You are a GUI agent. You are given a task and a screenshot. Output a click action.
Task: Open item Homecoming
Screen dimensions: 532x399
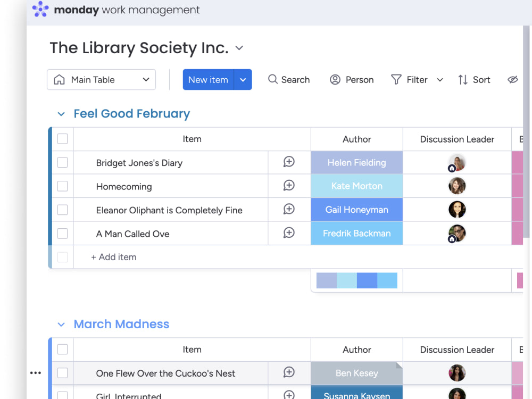pyautogui.click(x=124, y=186)
